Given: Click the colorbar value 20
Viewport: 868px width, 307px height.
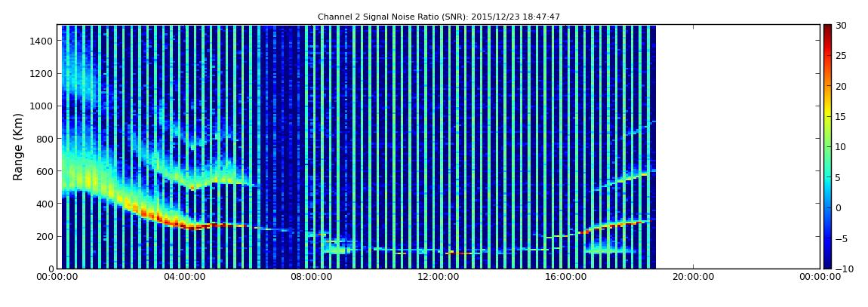Looking at the screenshot, I should (840, 86).
